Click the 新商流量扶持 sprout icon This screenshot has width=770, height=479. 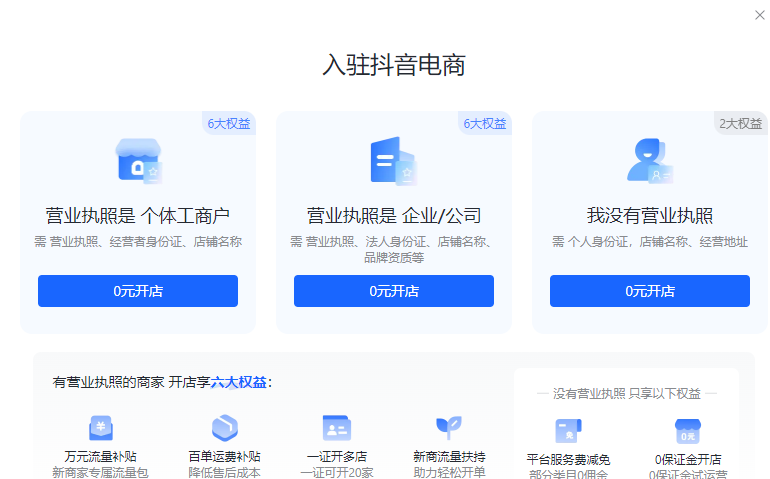(x=449, y=428)
